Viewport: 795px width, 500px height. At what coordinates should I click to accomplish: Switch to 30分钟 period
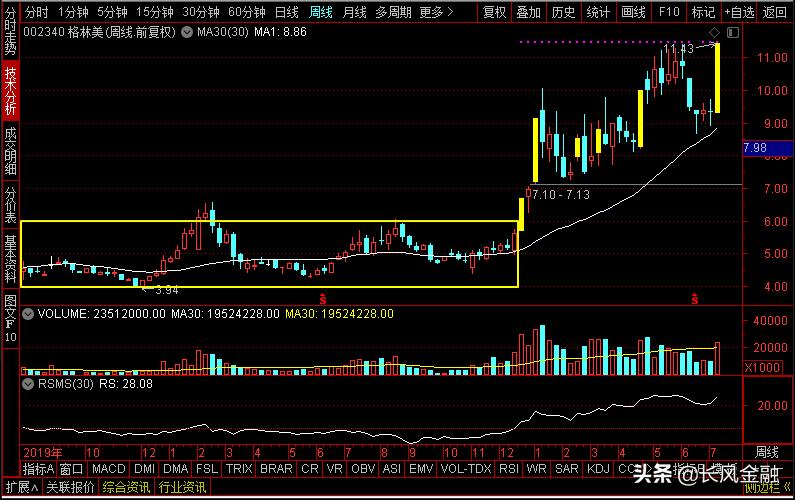pyautogui.click(x=201, y=12)
